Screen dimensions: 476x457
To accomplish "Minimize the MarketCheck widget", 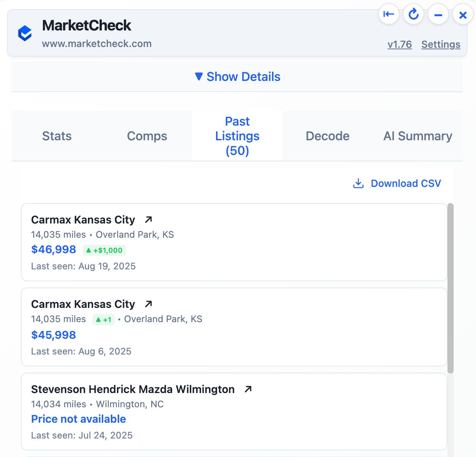I will click(x=438, y=15).
